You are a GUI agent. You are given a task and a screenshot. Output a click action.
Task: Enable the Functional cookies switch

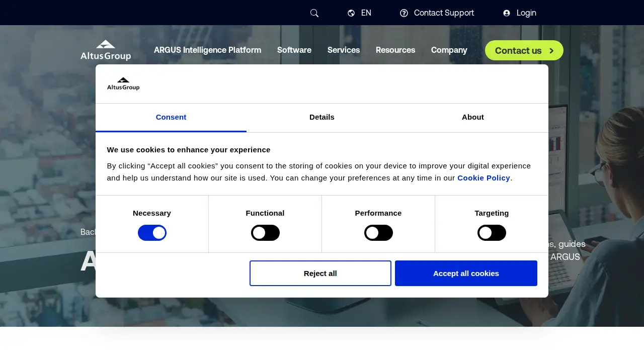pos(265,233)
